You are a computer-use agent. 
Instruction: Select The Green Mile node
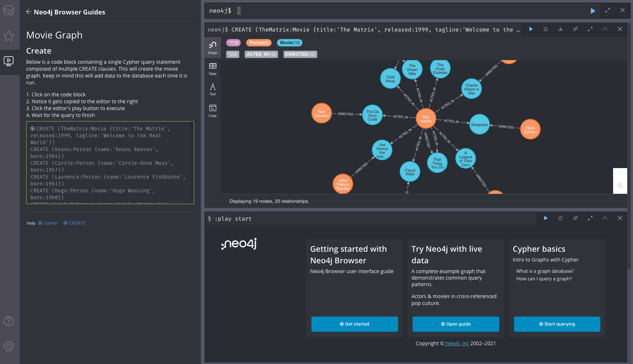click(412, 70)
